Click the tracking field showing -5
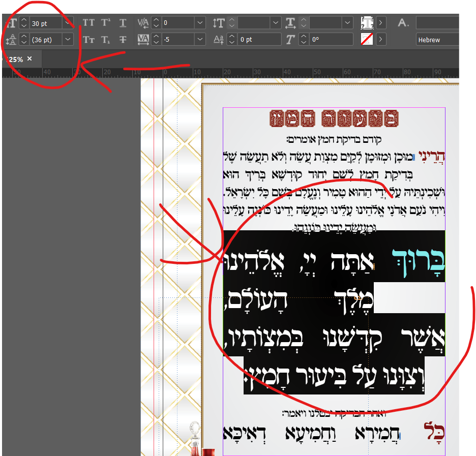This screenshot has width=476, height=456. pyautogui.click(x=178, y=40)
